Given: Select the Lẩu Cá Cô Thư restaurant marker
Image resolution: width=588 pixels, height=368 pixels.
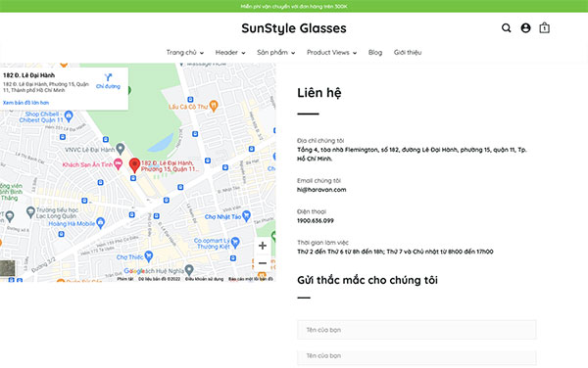Looking at the screenshot, I should [x=214, y=106].
